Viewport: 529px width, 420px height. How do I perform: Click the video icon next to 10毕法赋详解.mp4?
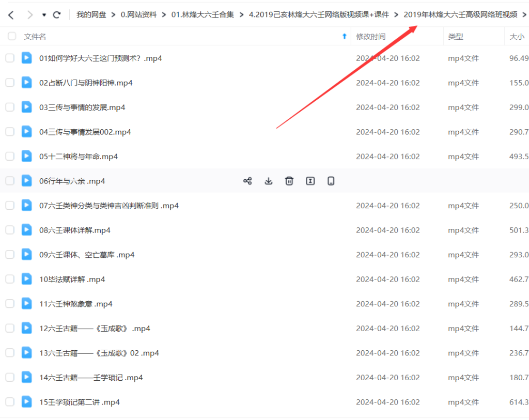(x=26, y=279)
